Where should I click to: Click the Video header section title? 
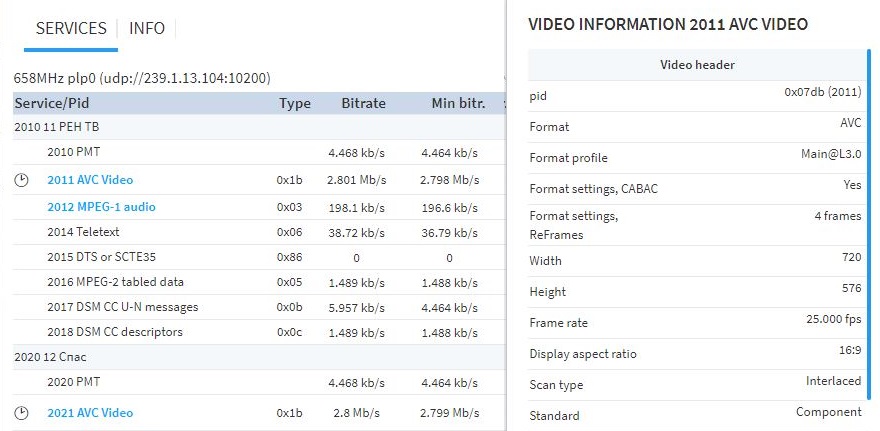[x=697, y=65]
